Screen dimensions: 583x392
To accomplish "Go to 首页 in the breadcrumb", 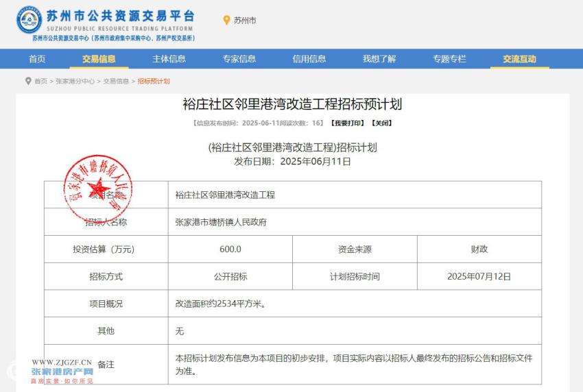I will pos(41,81).
